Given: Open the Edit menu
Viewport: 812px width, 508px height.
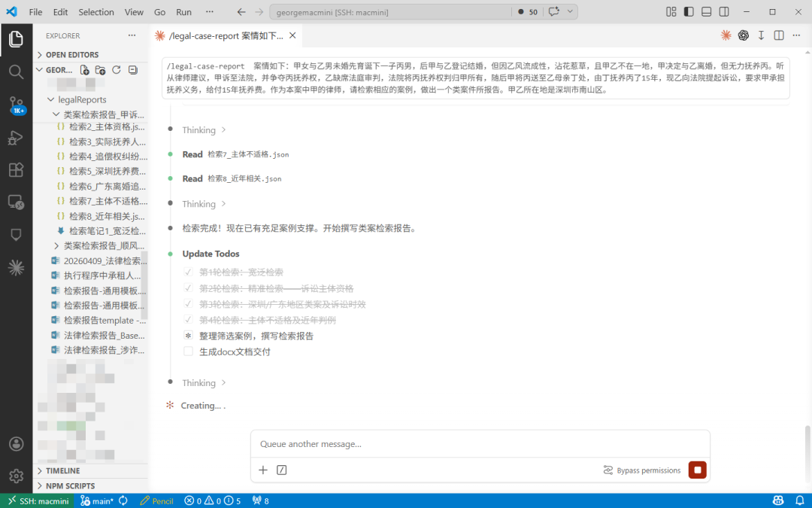Looking at the screenshot, I should coord(61,12).
